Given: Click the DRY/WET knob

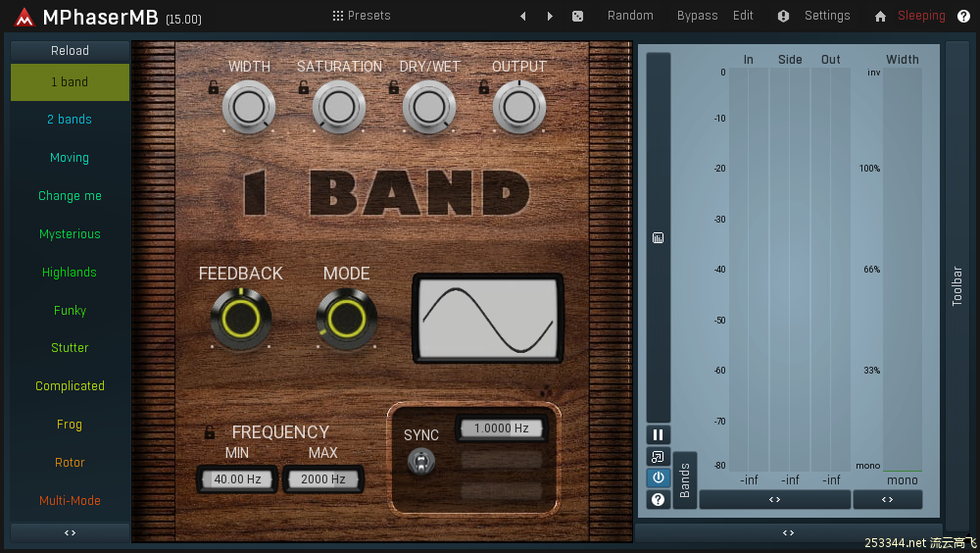Looking at the screenshot, I should (x=429, y=107).
